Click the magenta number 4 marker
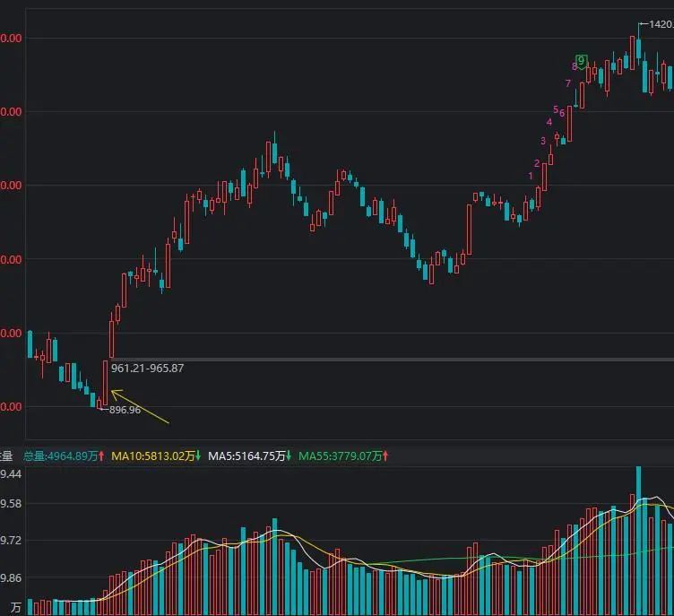The width and height of the screenshot is (674, 616). 549,122
